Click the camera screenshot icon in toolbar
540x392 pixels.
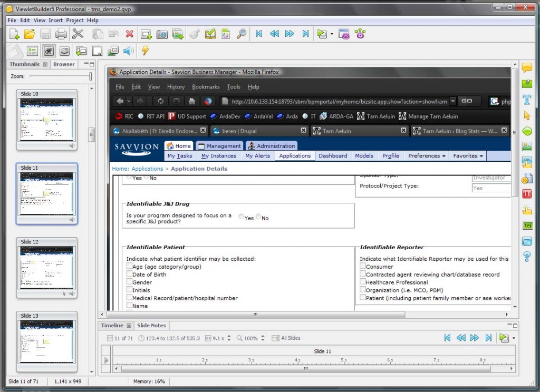[162, 34]
